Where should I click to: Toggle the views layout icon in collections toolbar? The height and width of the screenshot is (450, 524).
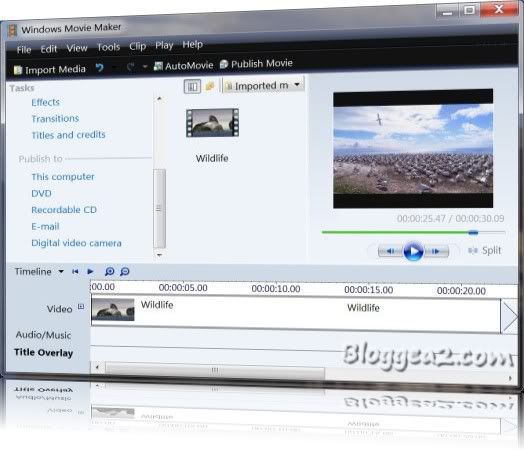point(192,87)
